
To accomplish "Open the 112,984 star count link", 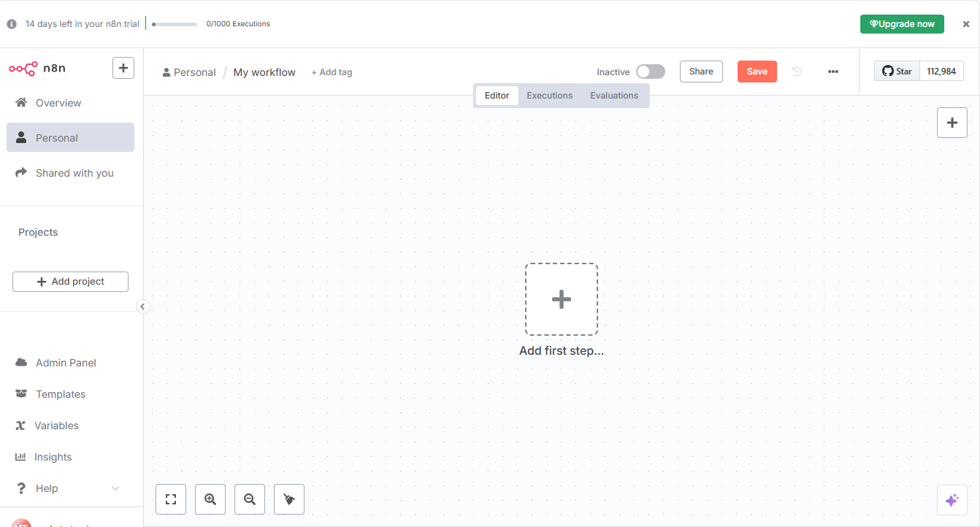I will click(942, 72).
